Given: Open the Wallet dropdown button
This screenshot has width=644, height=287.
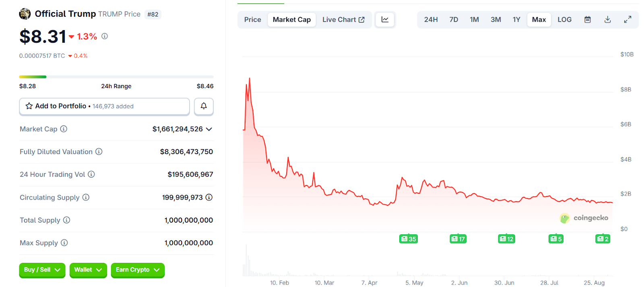Looking at the screenshot, I should coord(88,270).
